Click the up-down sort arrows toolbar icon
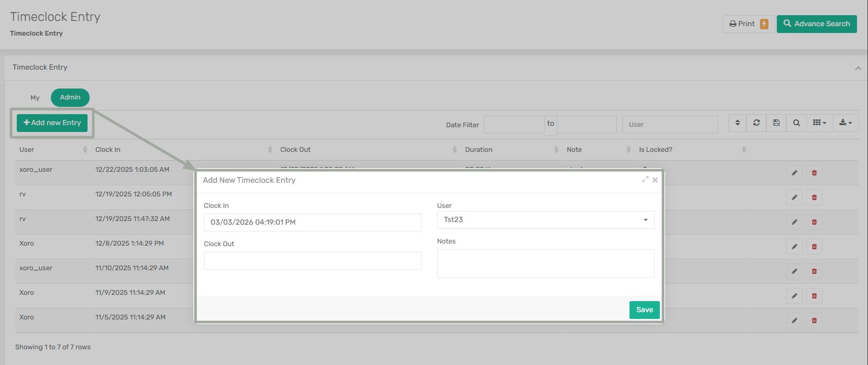 pos(737,123)
